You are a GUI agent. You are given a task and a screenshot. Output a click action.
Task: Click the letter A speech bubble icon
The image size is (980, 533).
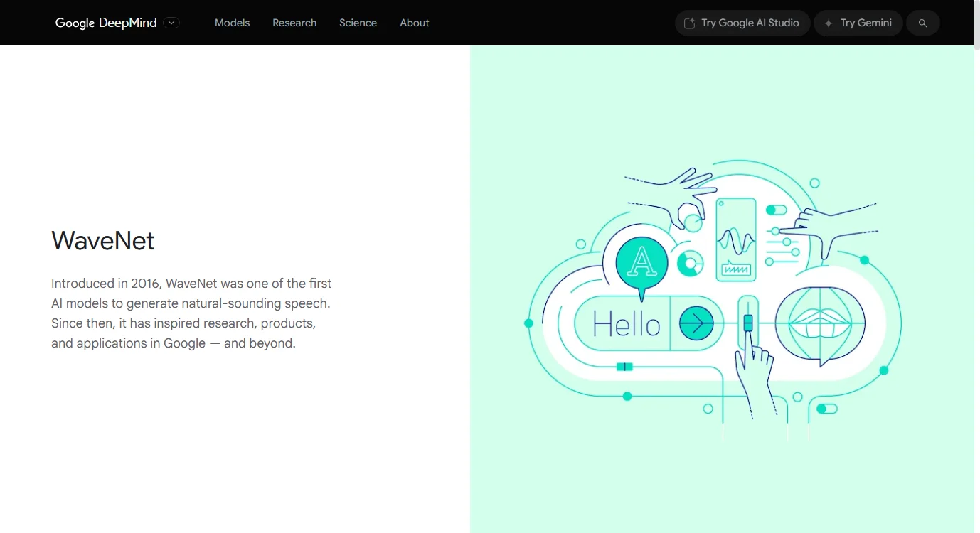pos(641,262)
